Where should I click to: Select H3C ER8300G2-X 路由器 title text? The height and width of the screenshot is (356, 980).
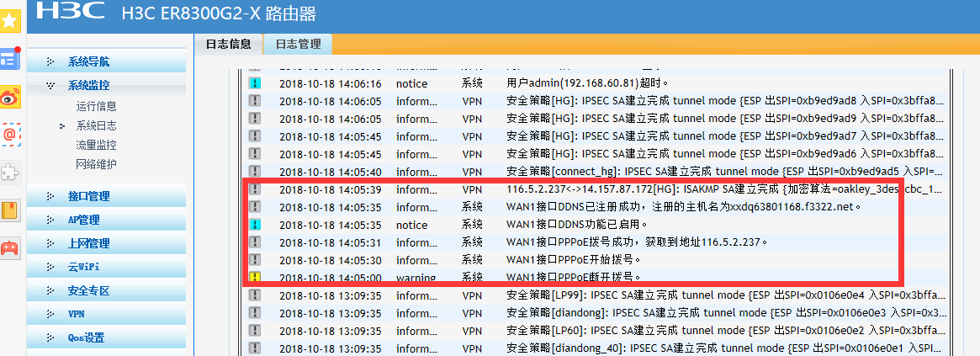click(219, 13)
